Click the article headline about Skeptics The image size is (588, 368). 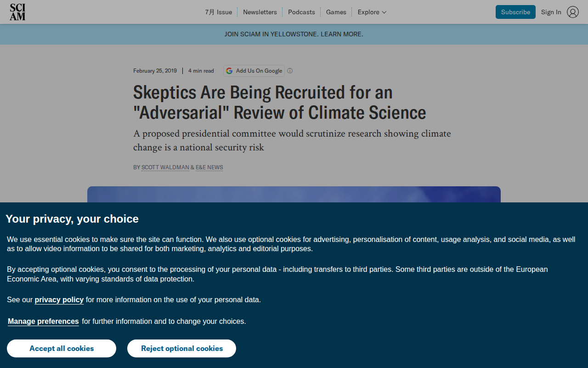pyautogui.click(x=280, y=103)
